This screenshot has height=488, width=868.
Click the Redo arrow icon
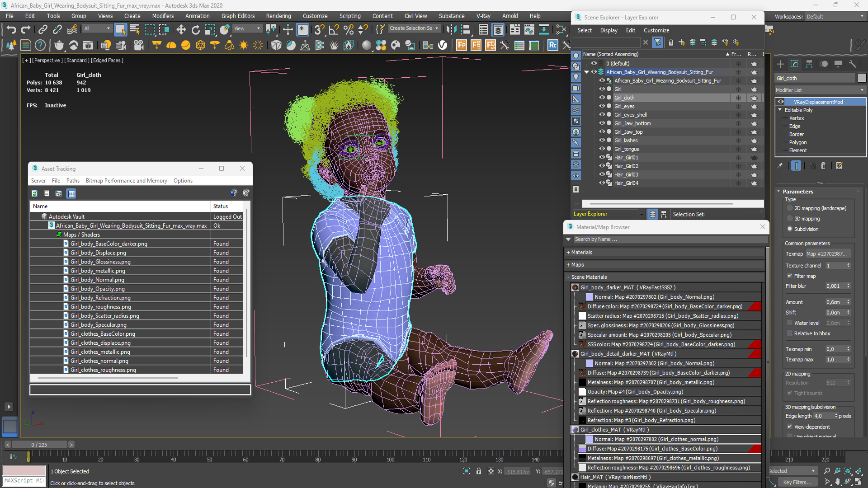coord(26,30)
